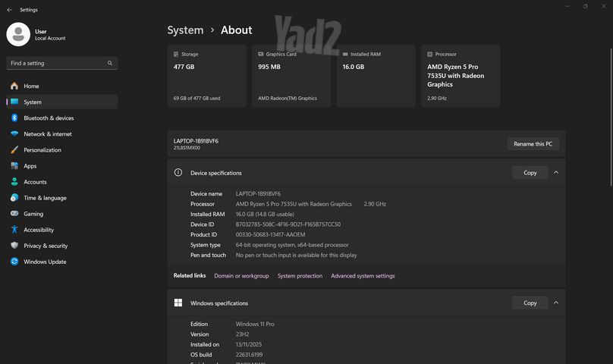Select device name LAPTOP-1B91BVF6 value
Screen dimensions: 613x364
pyautogui.click(x=258, y=193)
